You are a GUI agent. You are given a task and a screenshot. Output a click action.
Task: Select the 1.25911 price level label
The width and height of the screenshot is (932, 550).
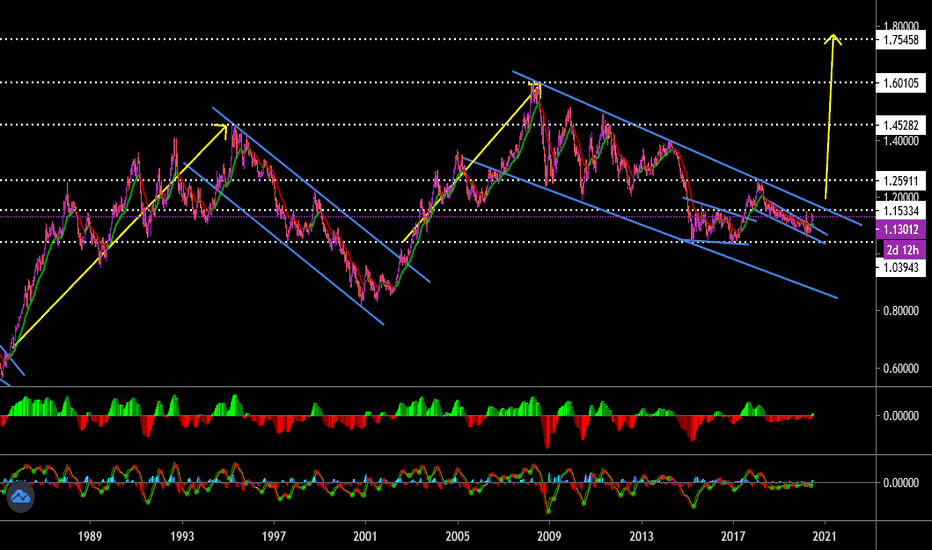point(901,181)
